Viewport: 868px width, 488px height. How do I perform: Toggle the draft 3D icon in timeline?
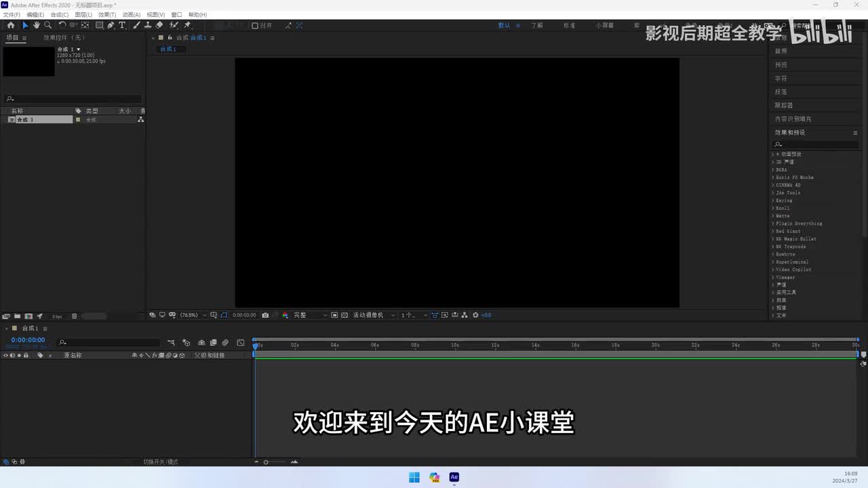[x=186, y=343]
